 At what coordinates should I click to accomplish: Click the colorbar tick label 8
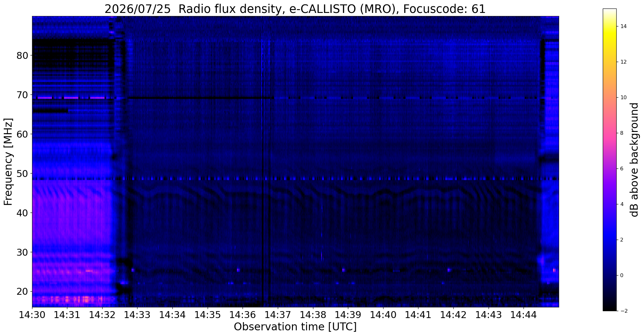click(621, 133)
